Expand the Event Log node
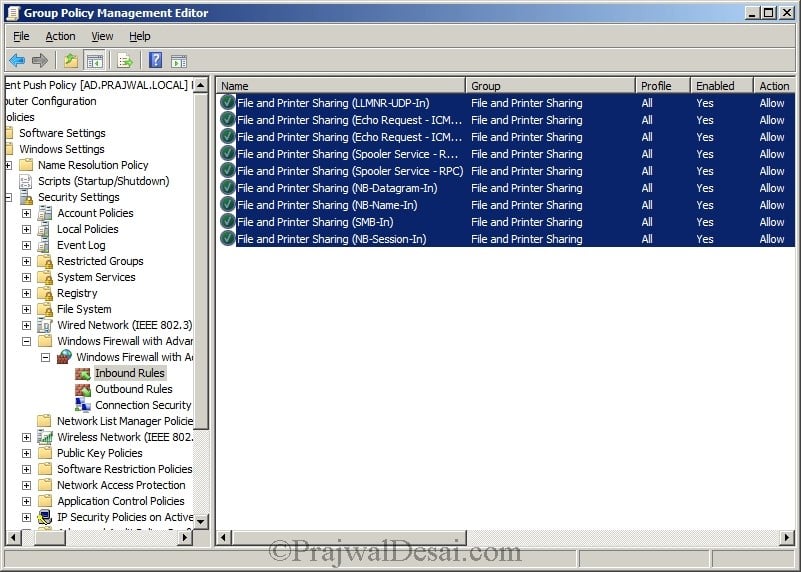This screenshot has height=572, width=801. click(x=27, y=246)
